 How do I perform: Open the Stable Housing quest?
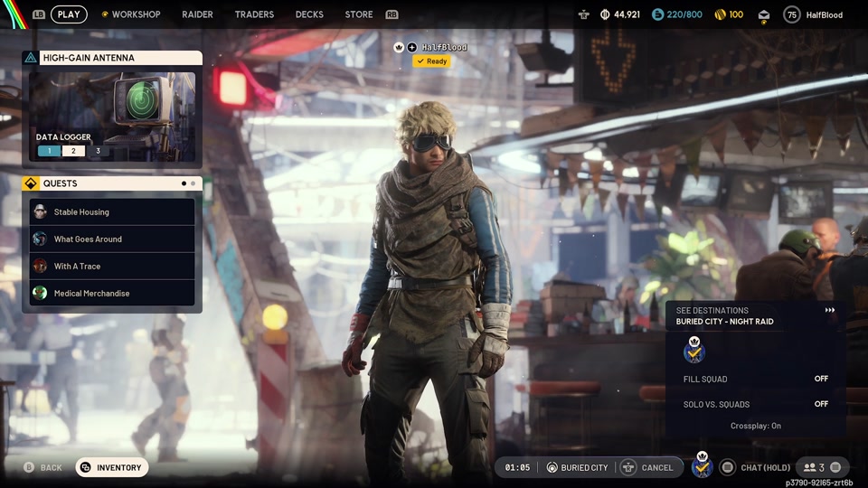click(112, 211)
